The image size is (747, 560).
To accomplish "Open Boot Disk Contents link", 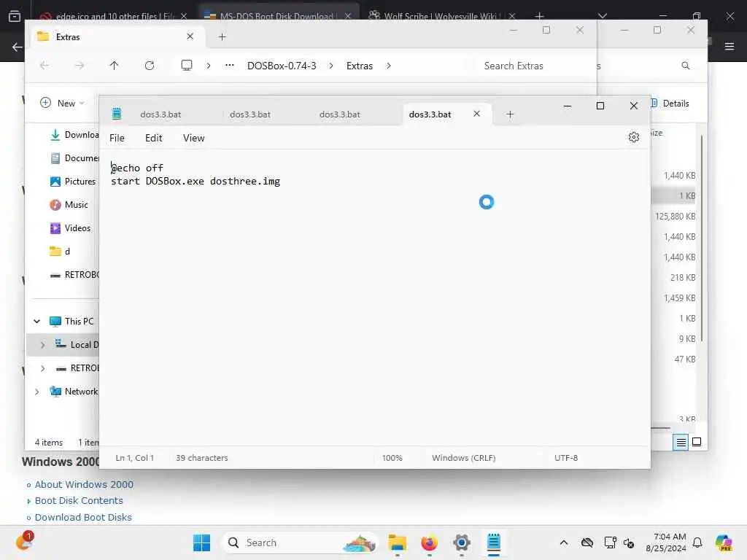I will point(79,500).
